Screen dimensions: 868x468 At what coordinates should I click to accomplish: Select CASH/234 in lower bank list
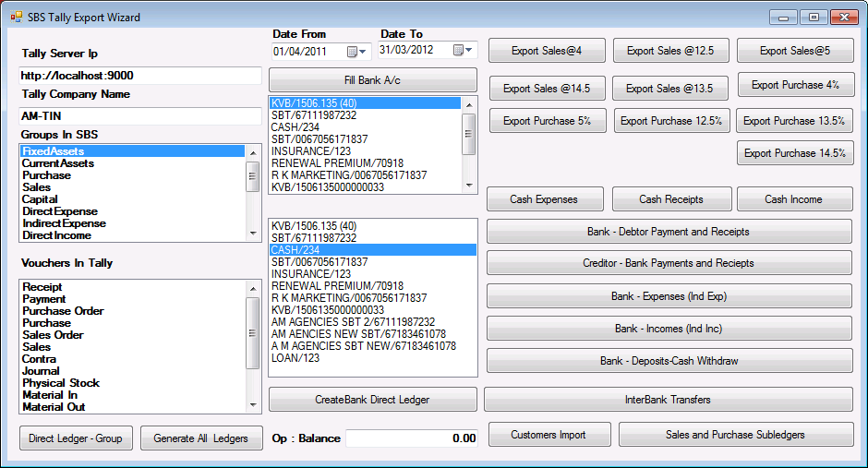pyautogui.click(x=373, y=250)
